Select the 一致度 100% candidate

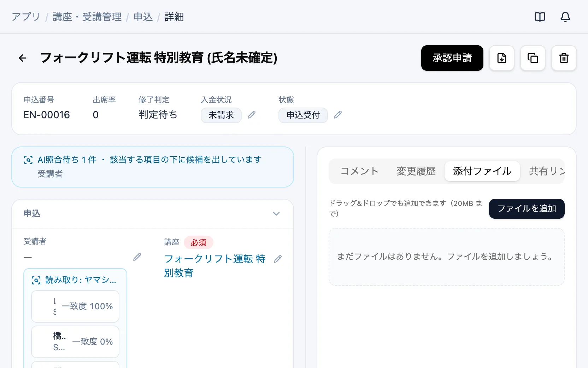(75, 306)
